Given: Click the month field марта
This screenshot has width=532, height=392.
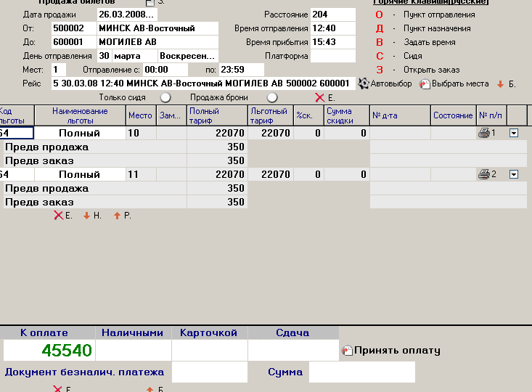Looking at the screenshot, I should pyautogui.click(x=135, y=56).
